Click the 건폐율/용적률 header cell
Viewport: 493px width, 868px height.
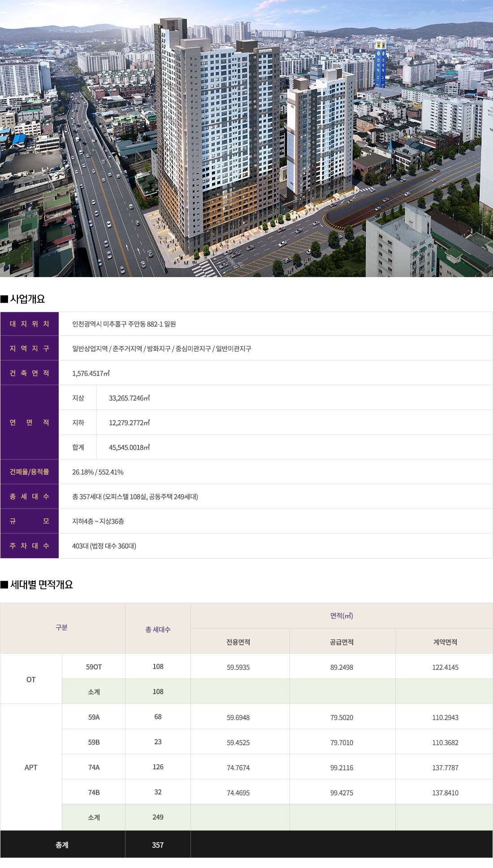tap(30, 472)
